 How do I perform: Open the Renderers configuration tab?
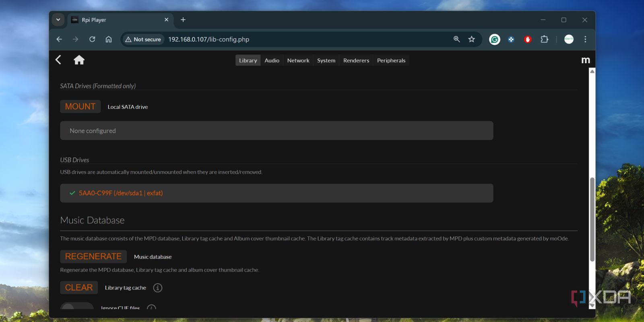tap(356, 60)
